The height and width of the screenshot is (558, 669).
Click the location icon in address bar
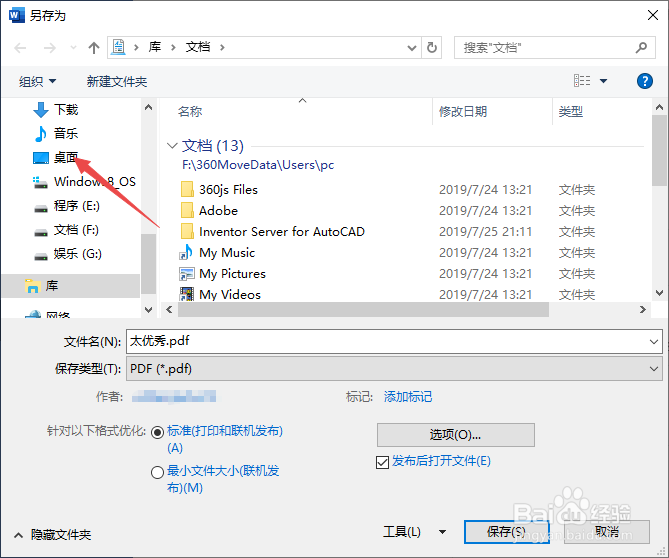click(x=118, y=47)
